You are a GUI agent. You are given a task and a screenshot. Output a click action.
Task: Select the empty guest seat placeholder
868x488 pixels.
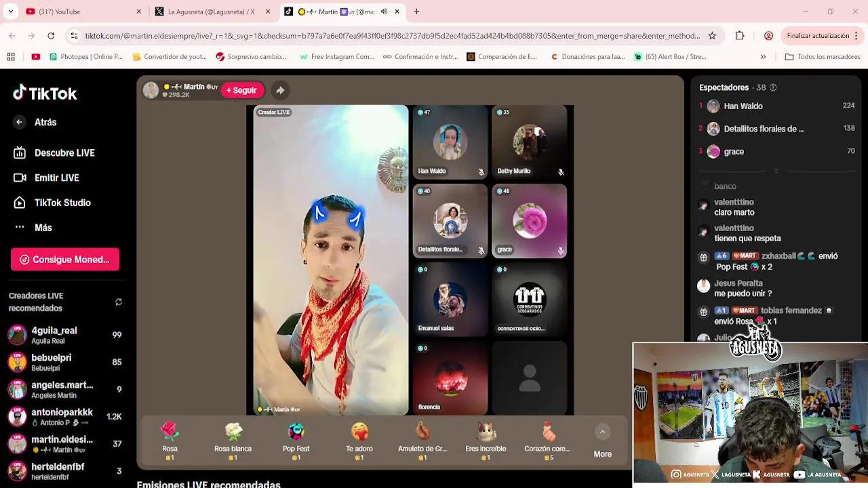(x=530, y=378)
